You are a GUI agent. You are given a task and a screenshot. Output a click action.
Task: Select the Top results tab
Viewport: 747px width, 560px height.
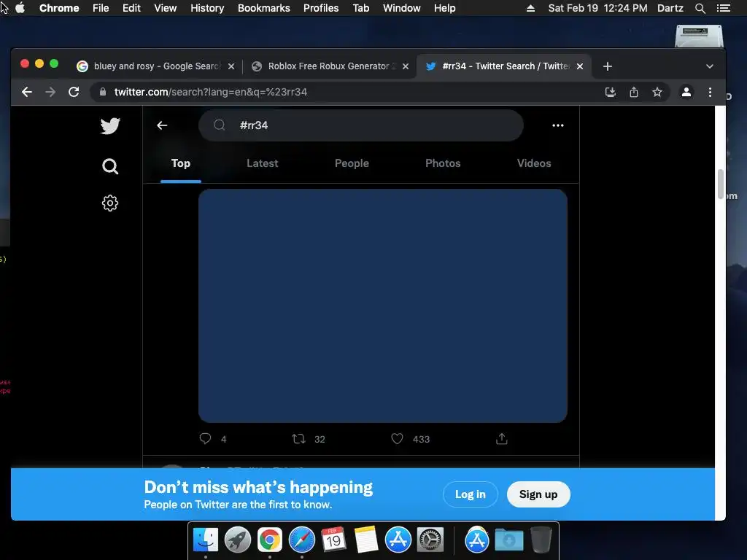click(181, 163)
